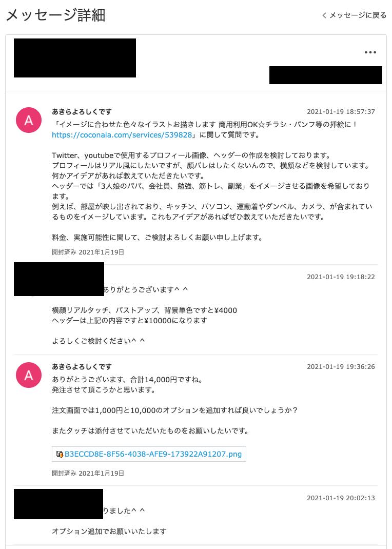Click the back chevron beside メッセージに戻る

(324, 15)
